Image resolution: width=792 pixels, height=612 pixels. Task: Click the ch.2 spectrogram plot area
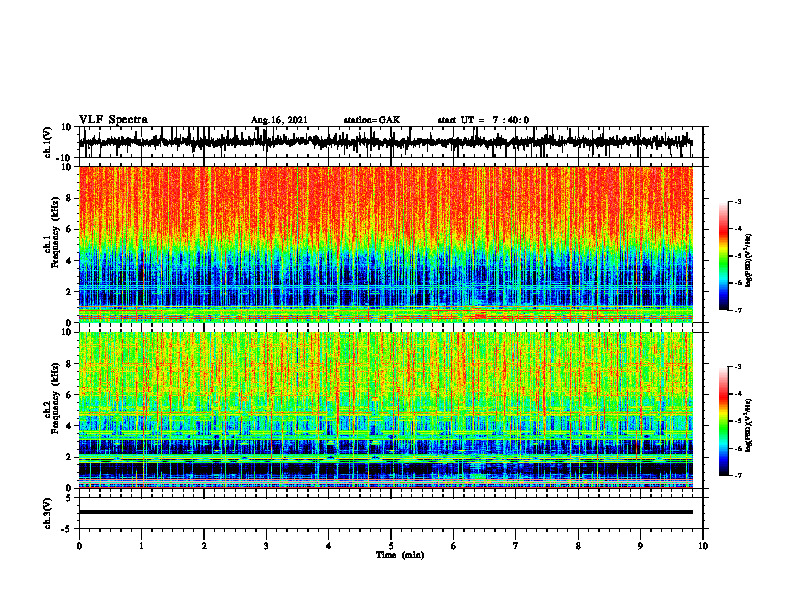[x=385, y=410]
